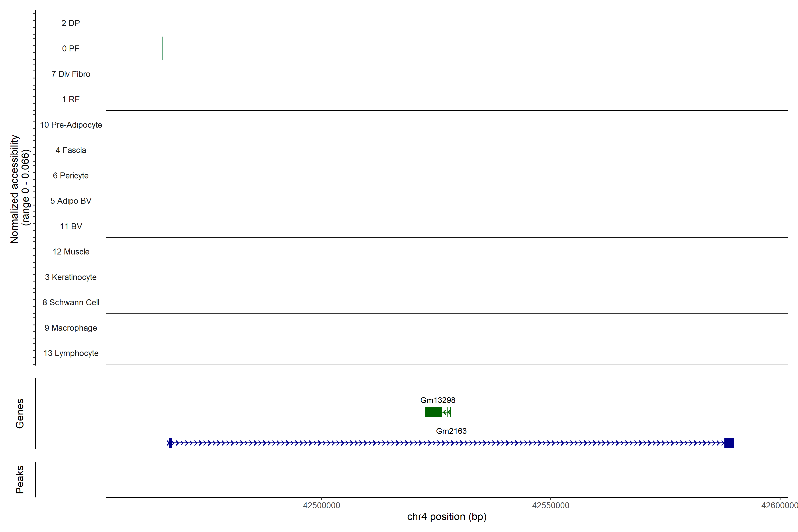Select the 2 DP track label
Image resolution: width=798 pixels, height=532 pixels.
70,23
